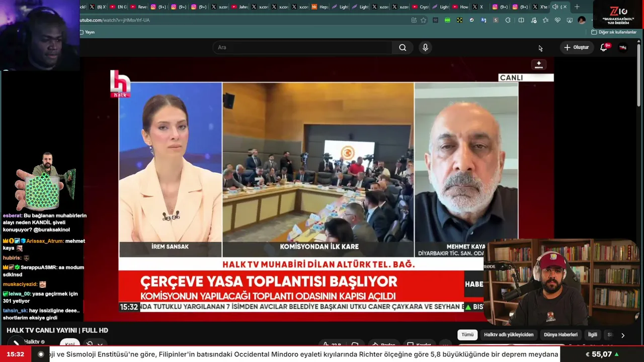Click chat username hubiris
Image resolution: width=644 pixels, height=362 pixels.
[x=12, y=257]
